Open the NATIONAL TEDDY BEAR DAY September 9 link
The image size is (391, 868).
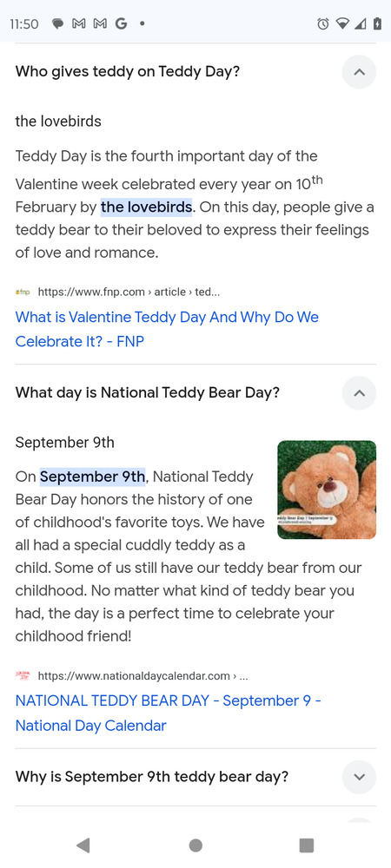coord(169,713)
